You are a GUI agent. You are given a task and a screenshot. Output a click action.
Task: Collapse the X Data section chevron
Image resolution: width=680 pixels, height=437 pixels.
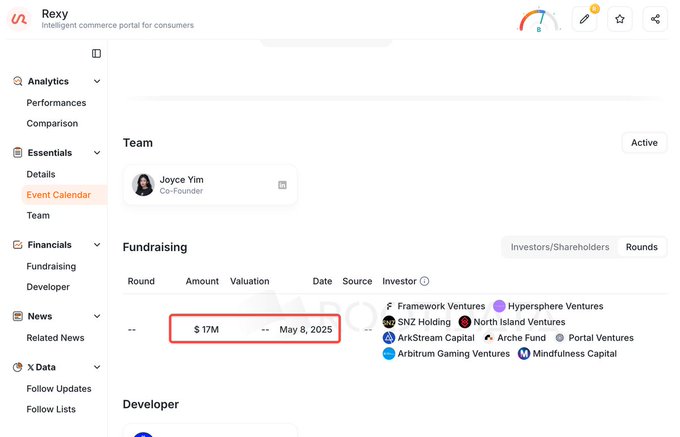(97, 367)
